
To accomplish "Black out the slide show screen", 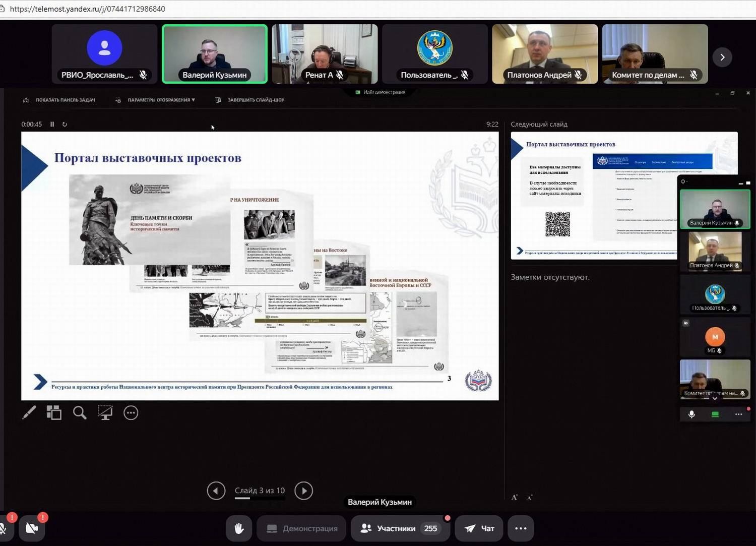I will pos(105,413).
